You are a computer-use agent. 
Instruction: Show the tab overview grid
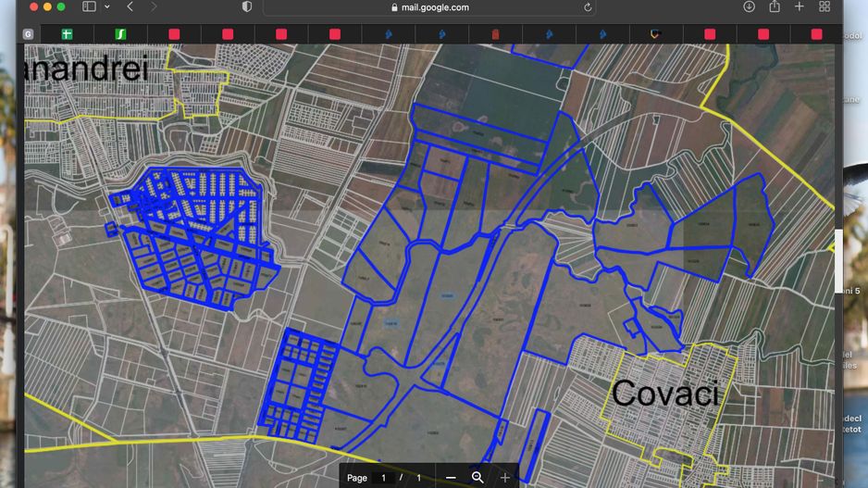(825, 6)
